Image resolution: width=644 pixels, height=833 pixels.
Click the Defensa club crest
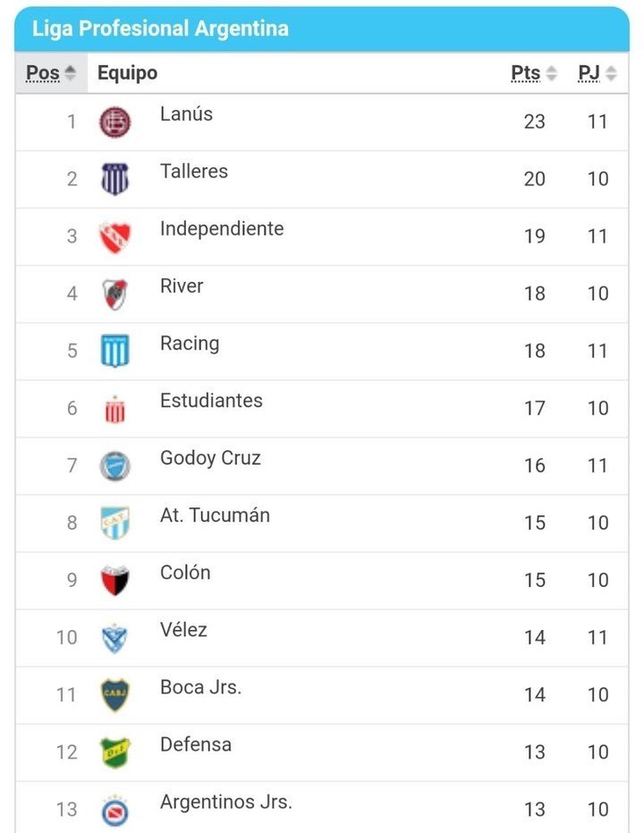click(x=114, y=752)
